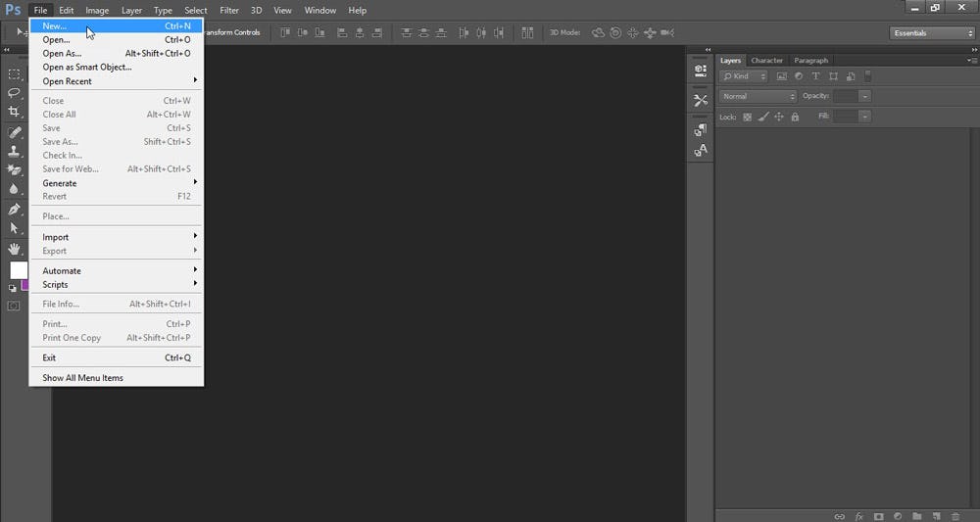Click the Clone Stamp tool
Viewport: 980px width, 522px height.
click(x=14, y=152)
